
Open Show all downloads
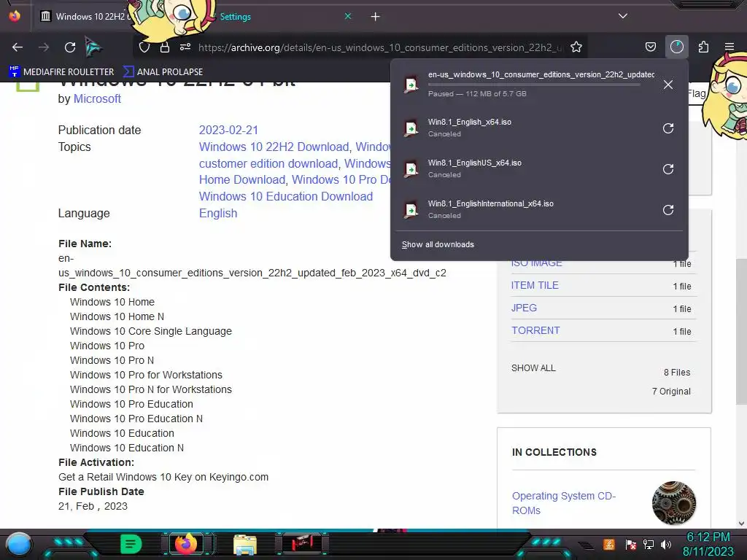[438, 244]
